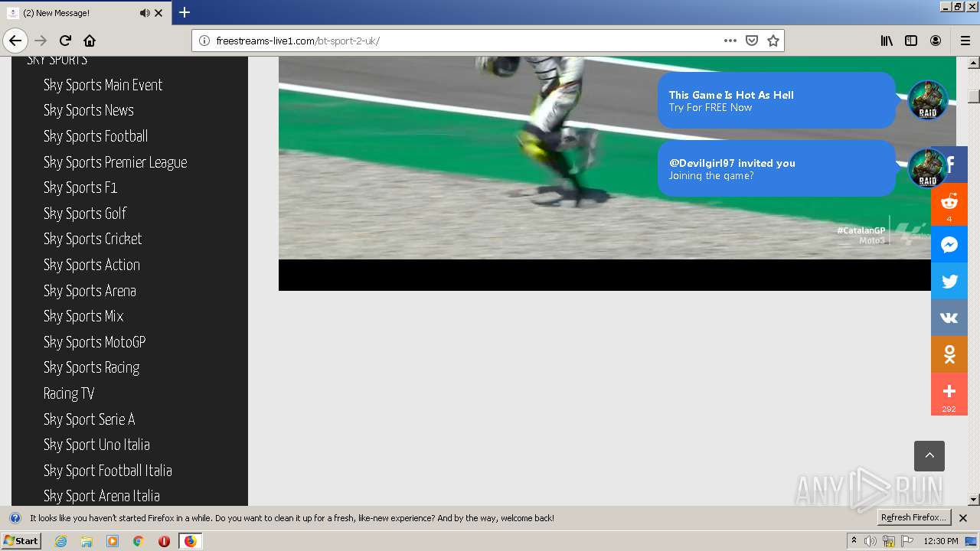Open 'This Game Is Hot As Hell' notification

[776, 100]
